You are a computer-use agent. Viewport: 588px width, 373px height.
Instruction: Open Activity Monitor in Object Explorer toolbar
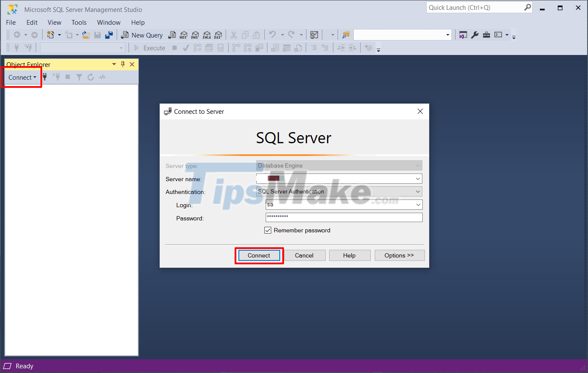102,77
